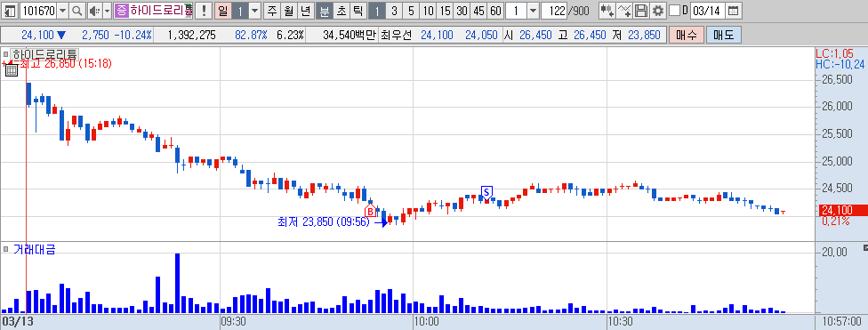
Task: Expand the minute interval dropdown after 60
Action: tap(533, 11)
